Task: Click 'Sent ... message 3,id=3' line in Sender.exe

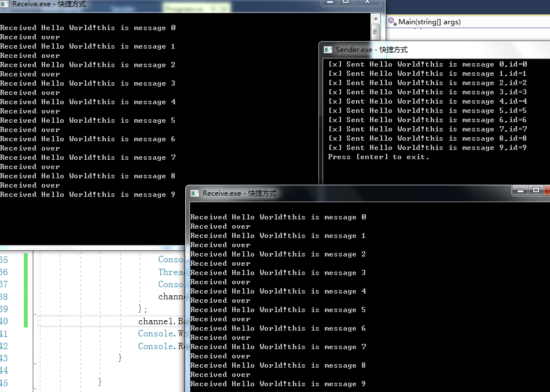Action: point(428,92)
